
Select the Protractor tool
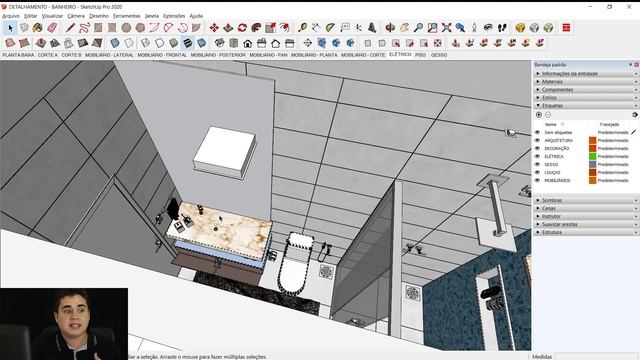[x=330, y=28]
